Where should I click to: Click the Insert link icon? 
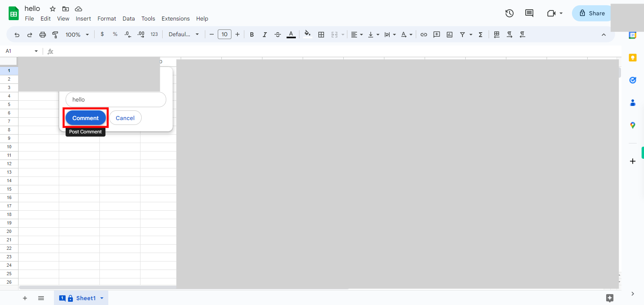(424, 35)
